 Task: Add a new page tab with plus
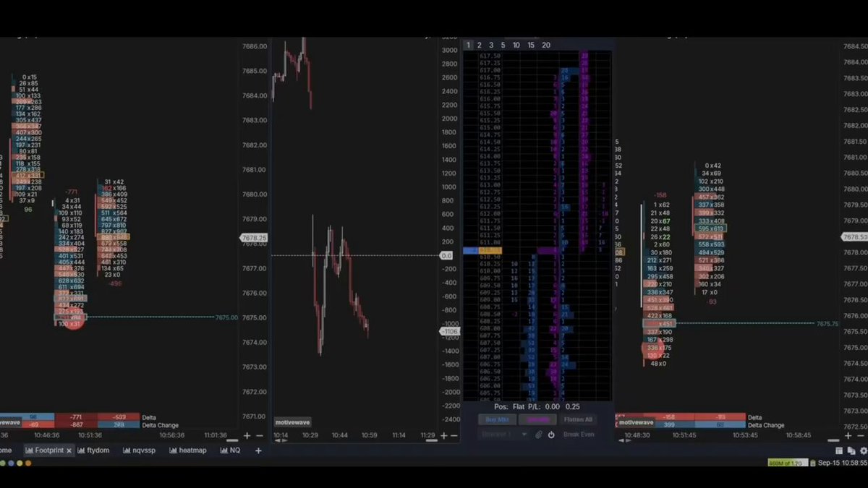pyautogui.click(x=258, y=450)
